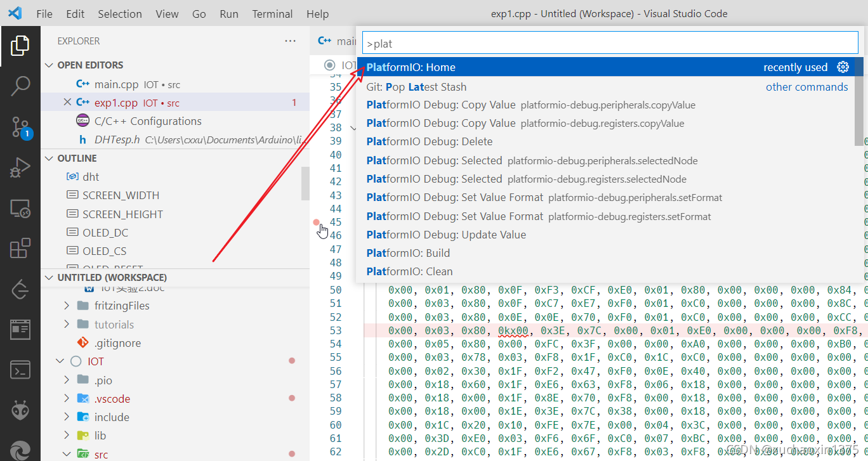Open the Edit menu
This screenshot has height=461, width=868.
(75, 13)
